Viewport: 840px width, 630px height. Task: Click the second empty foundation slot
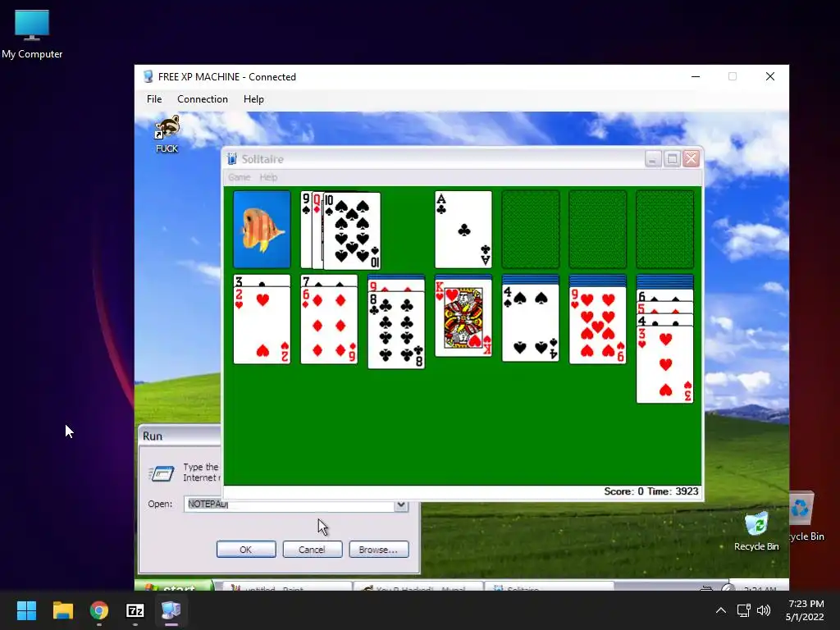point(597,230)
